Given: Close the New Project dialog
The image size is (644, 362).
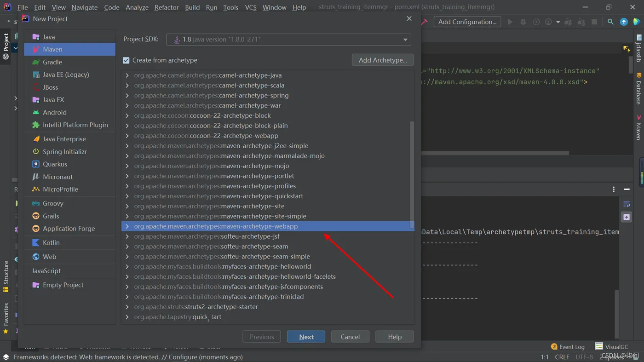Looking at the screenshot, I should click(409, 18).
